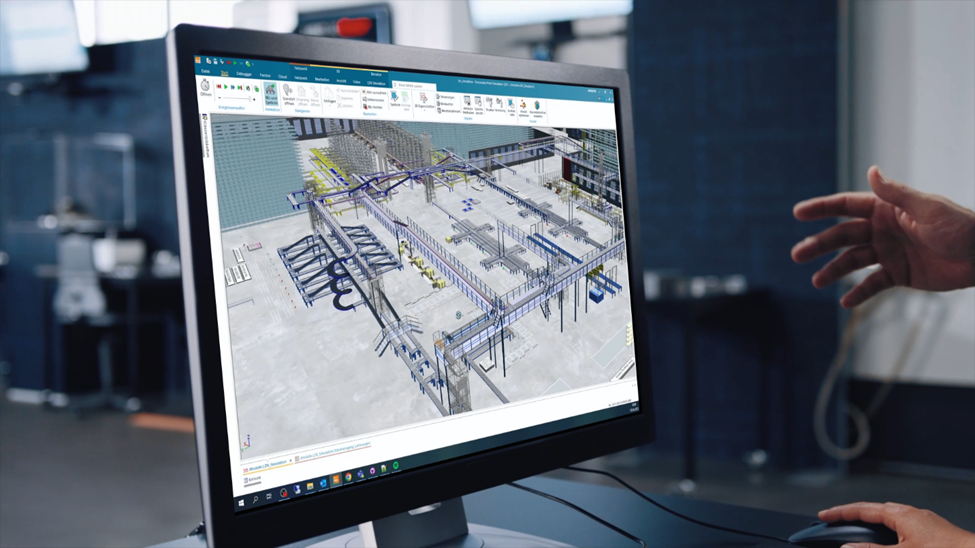Viewport: 975px width, 548px height.
Task: Click the command search input field
Action: (413, 87)
